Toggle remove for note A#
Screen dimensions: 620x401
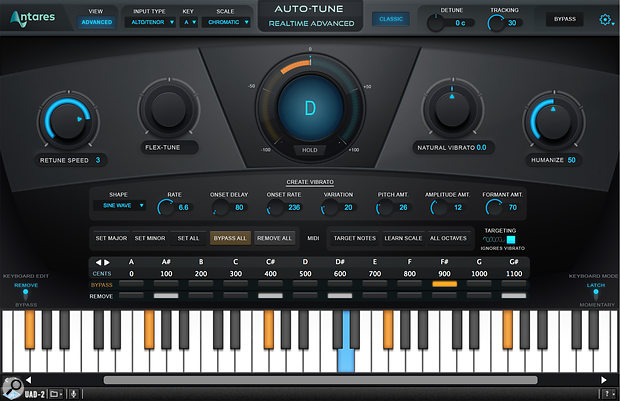pyautogui.click(x=166, y=295)
